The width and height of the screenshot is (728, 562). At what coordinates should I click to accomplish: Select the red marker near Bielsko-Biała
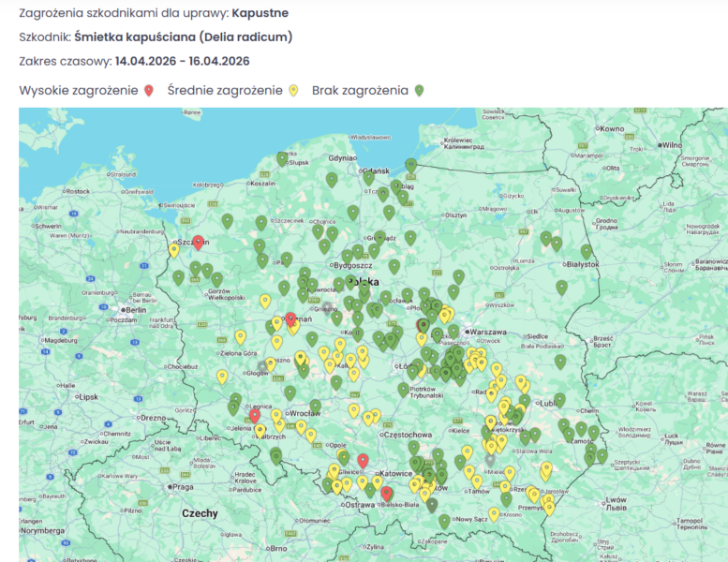click(386, 493)
